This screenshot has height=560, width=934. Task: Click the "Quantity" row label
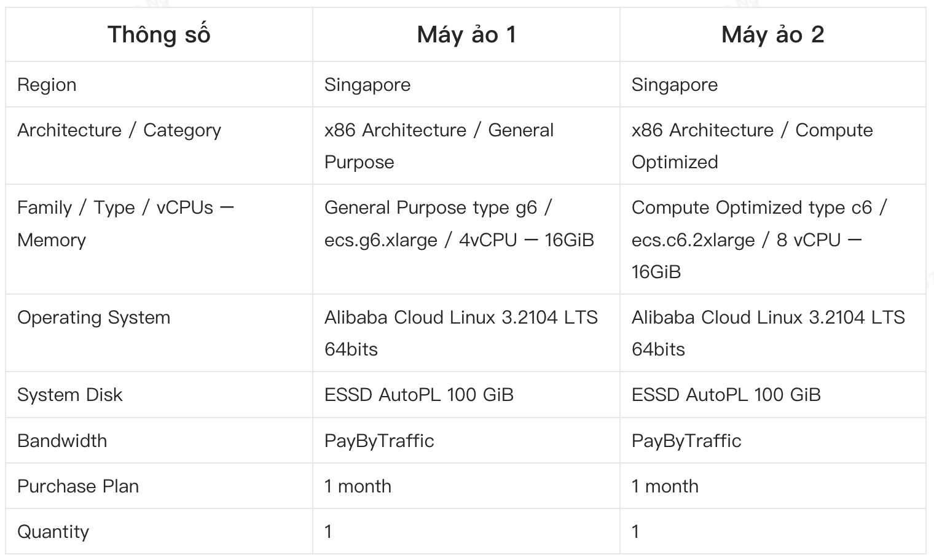(x=53, y=532)
